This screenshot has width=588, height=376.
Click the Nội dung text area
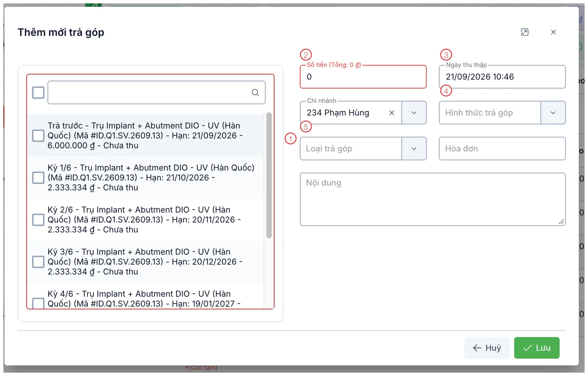[433, 199]
